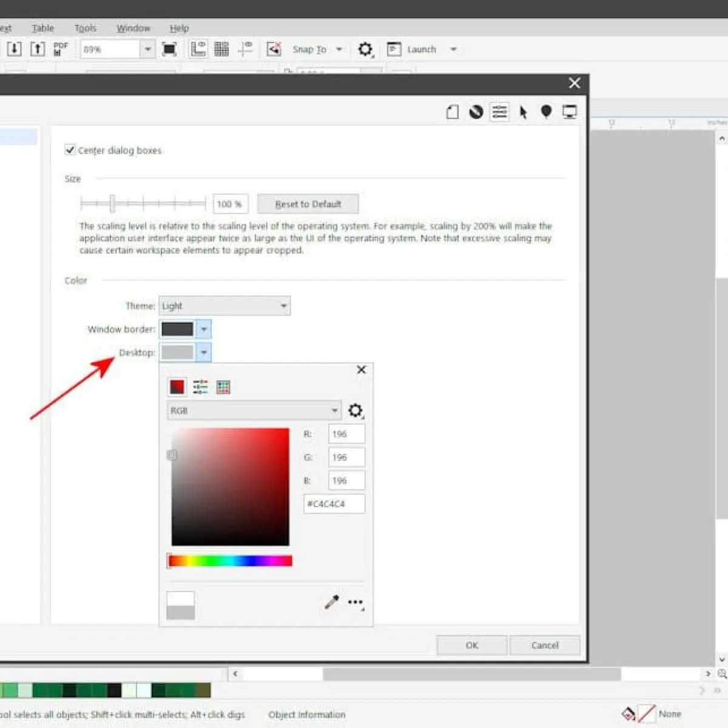Click the horizontal scrollbar thumb
Screen dimensions: 728x728
point(471,673)
